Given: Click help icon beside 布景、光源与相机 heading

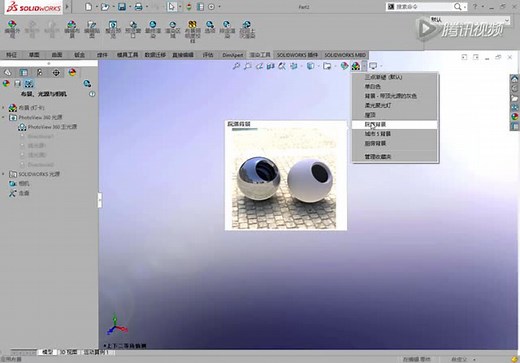Looking at the screenshot, I should (92, 94).
